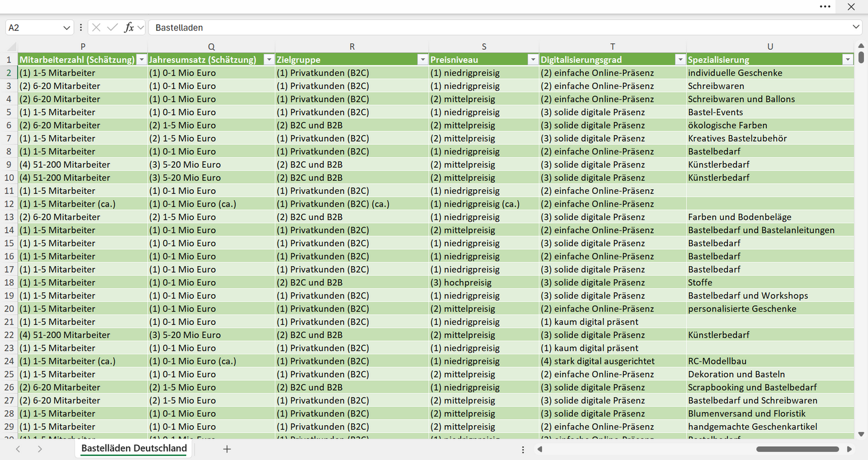Open the Jahresumsatz (Schätzung) filter dropdown
The width and height of the screenshot is (868, 460).
[x=269, y=59]
